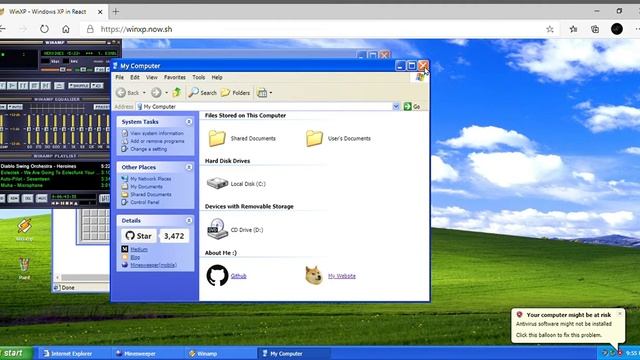
Task: Click Change a setting
Action: point(149,149)
